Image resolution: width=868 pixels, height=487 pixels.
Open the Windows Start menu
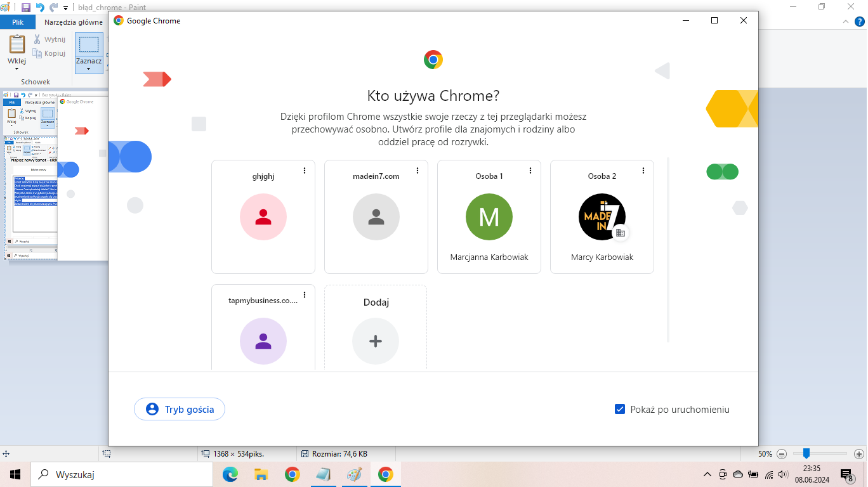click(15, 474)
